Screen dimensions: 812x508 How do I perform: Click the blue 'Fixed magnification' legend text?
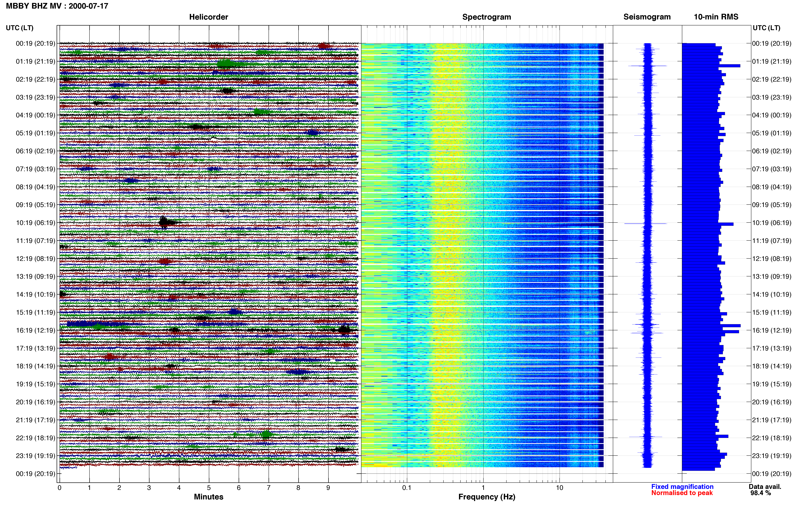click(682, 486)
